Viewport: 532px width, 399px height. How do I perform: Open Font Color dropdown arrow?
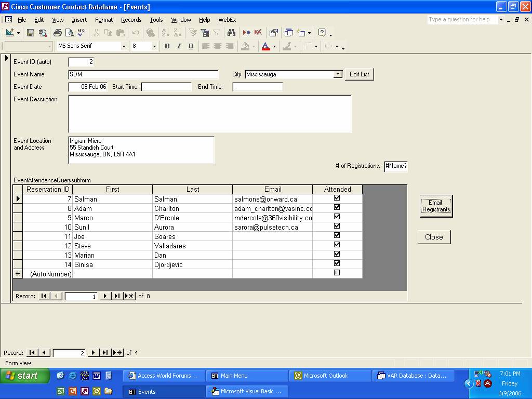pyautogui.click(x=274, y=46)
